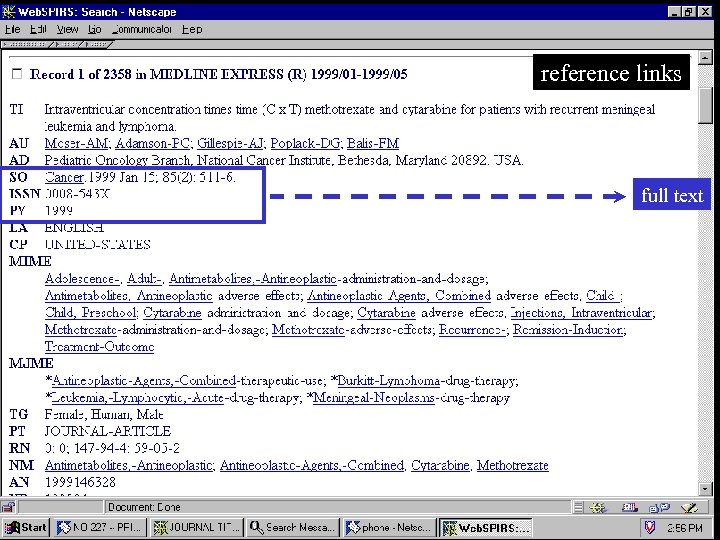Click Antimetabolites,-Antineoplastic link in NM field

point(129,465)
